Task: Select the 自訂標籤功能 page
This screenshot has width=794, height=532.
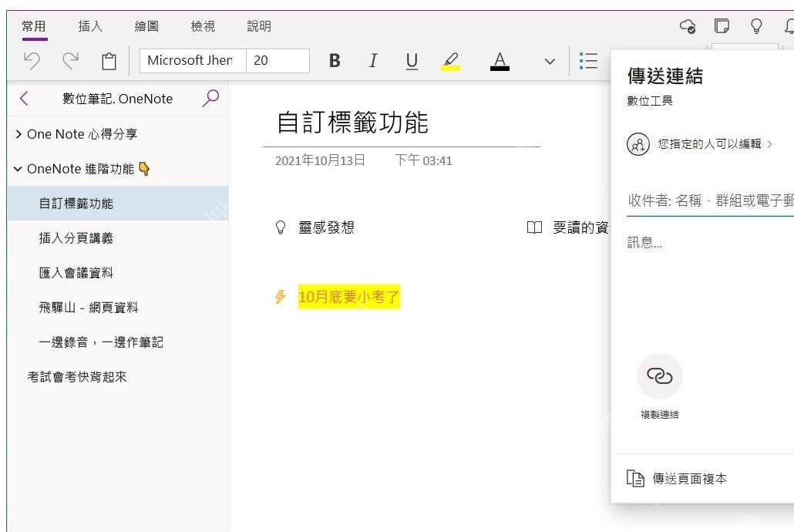Action: (118, 204)
